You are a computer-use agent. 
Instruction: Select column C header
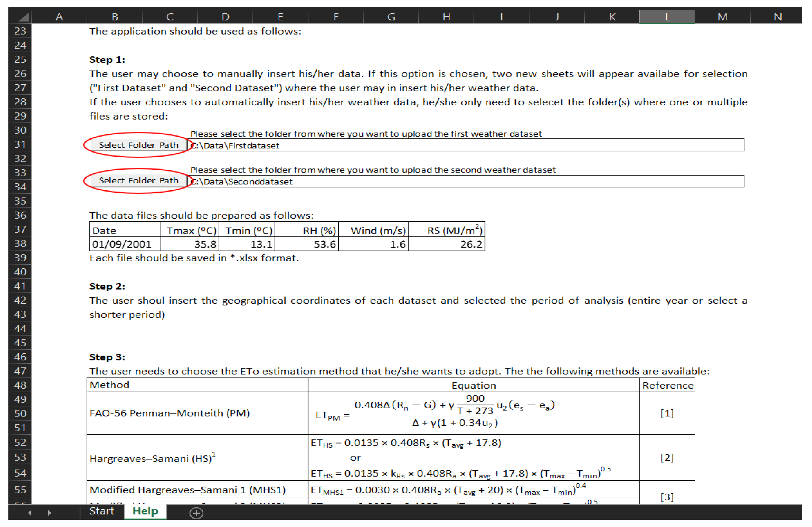pos(170,16)
